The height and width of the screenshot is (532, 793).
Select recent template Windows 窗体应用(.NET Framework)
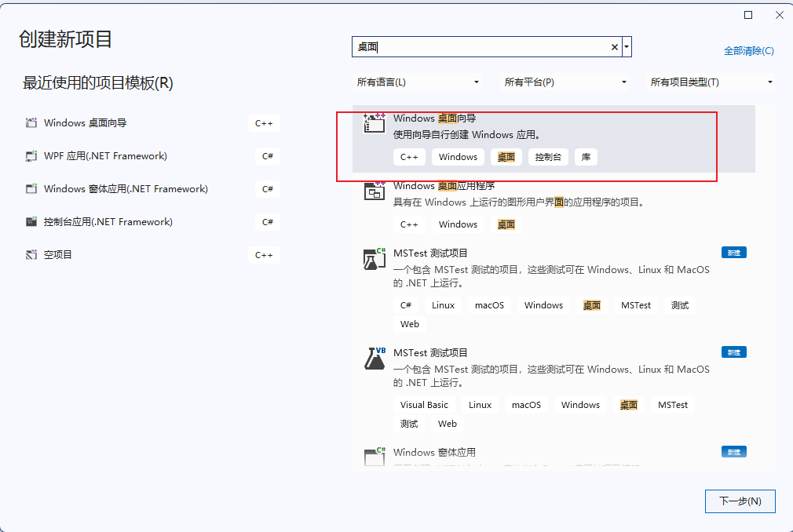126,189
